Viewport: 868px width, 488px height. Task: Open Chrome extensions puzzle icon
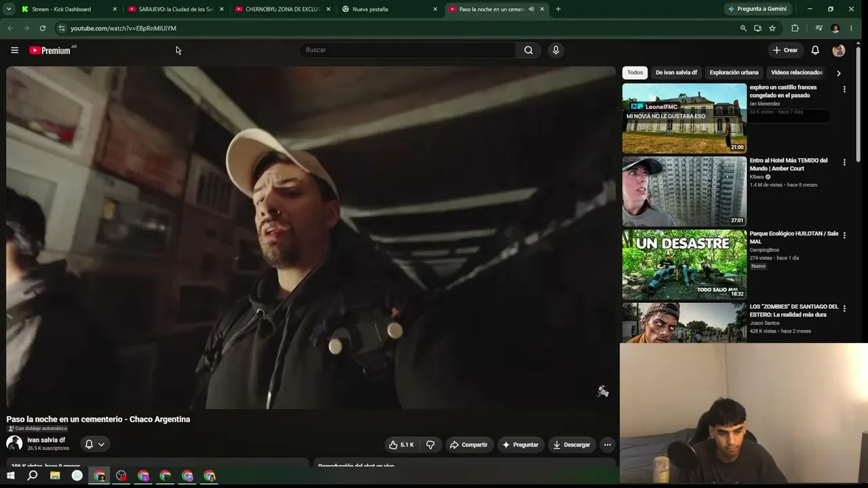pos(795,28)
